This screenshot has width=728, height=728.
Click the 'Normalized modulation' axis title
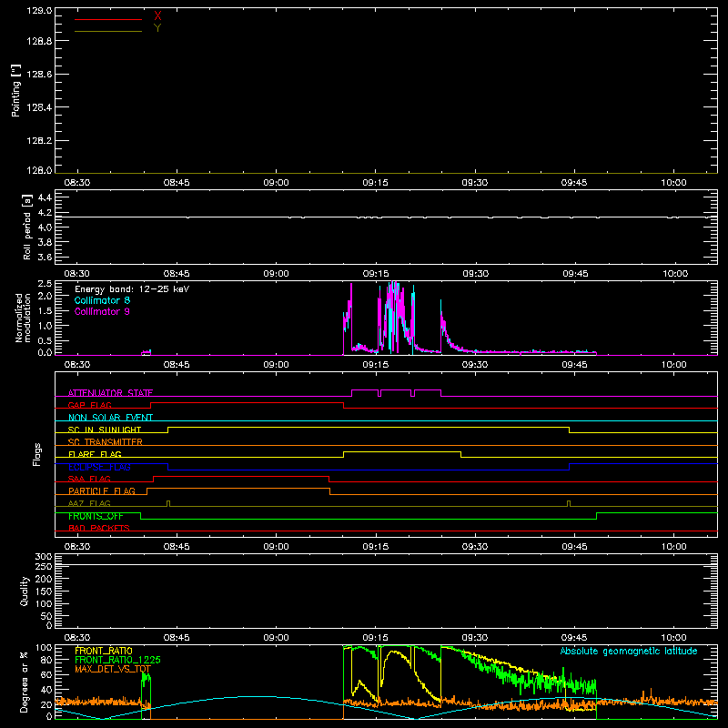pyautogui.click(x=23, y=318)
